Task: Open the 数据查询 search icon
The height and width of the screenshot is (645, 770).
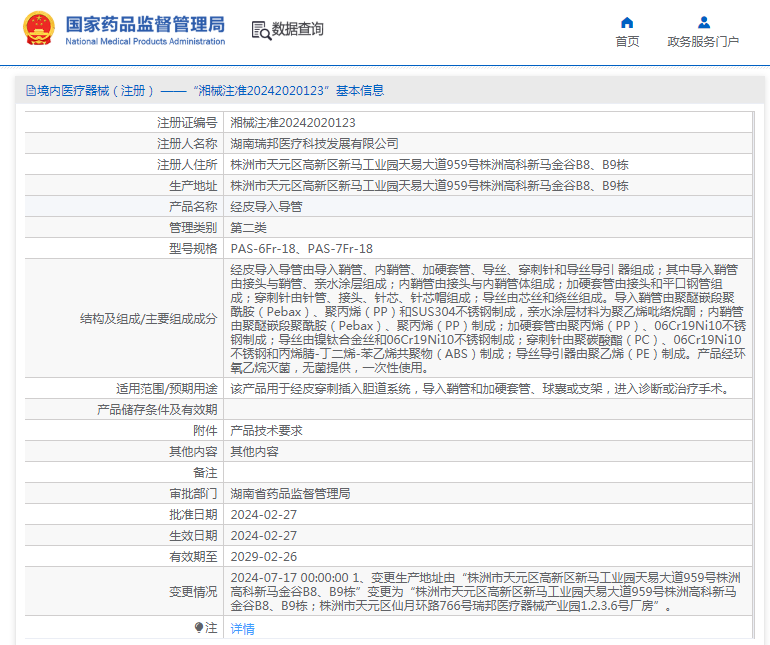Action: (261, 30)
